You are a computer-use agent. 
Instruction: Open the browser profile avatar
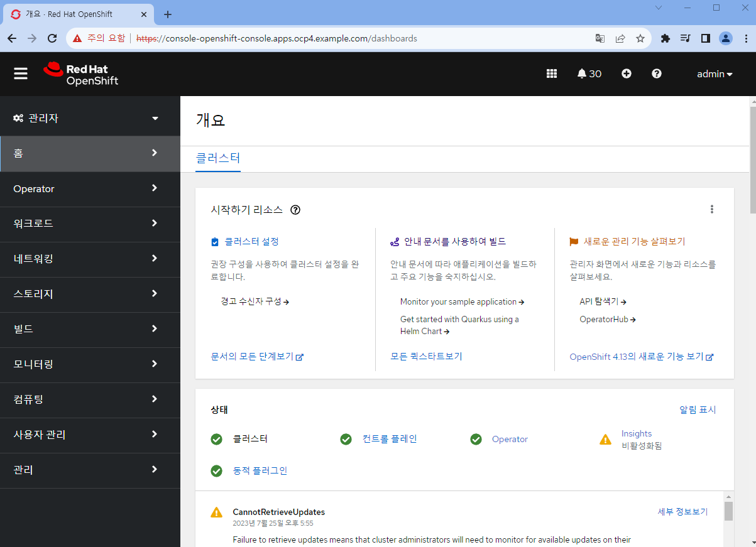tap(726, 38)
